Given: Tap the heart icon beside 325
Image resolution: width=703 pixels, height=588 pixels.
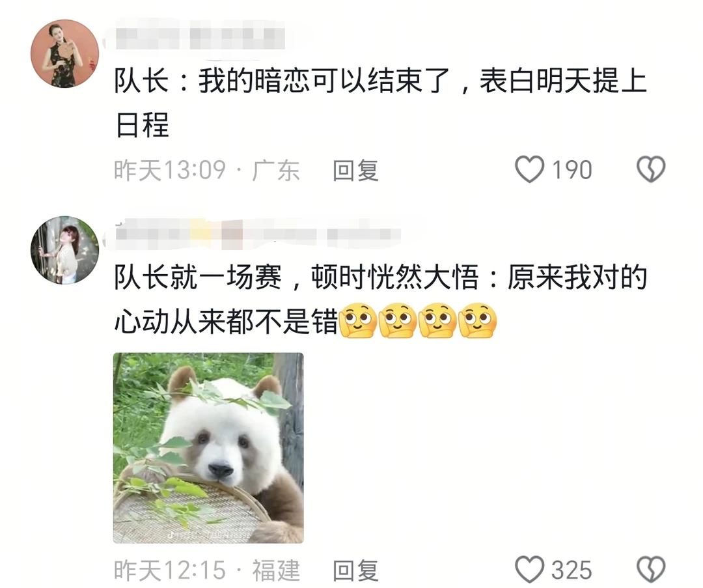Looking at the screenshot, I should pos(529,570).
